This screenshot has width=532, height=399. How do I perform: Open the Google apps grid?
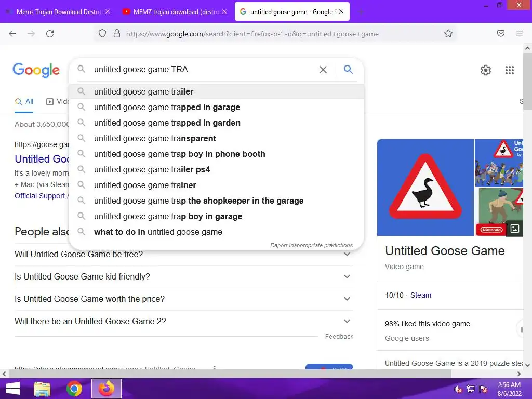[510, 70]
